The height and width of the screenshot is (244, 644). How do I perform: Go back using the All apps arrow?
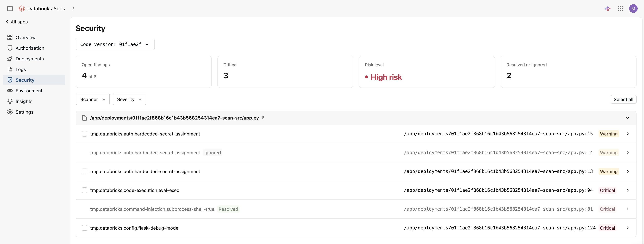tap(7, 22)
